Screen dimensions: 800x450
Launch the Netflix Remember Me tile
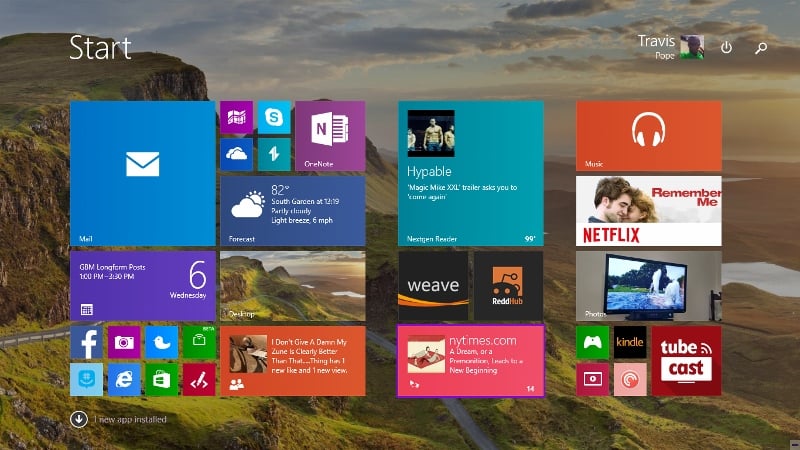[648, 211]
